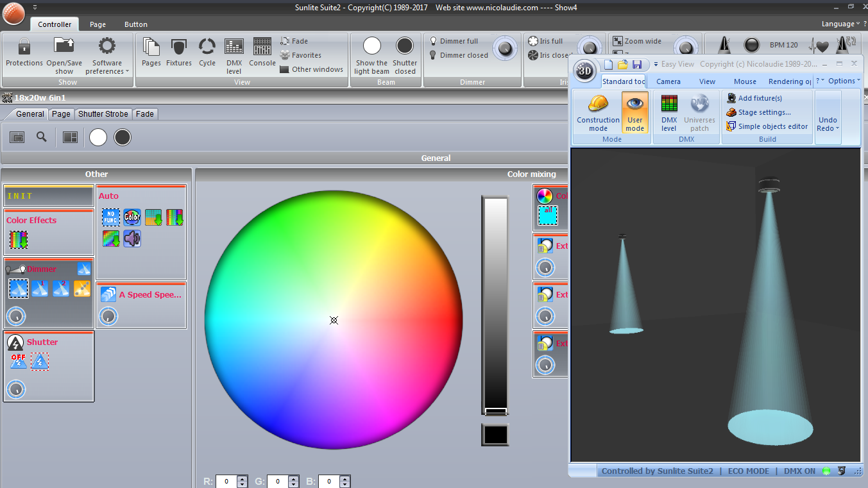868x488 pixels.
Task: Set Dimmer closed in ribbon
Action: click(x=459, y=55)
